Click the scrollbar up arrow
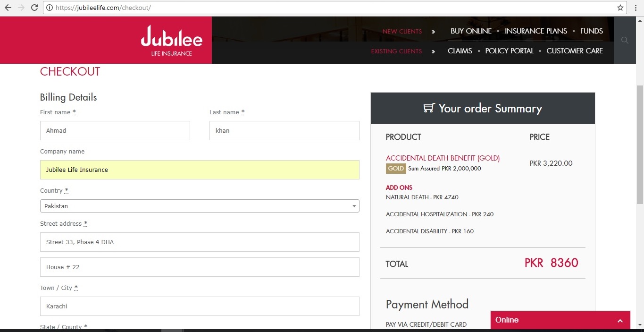The width and height of the screenshot is (644, 332). click(x=640, y=20)
